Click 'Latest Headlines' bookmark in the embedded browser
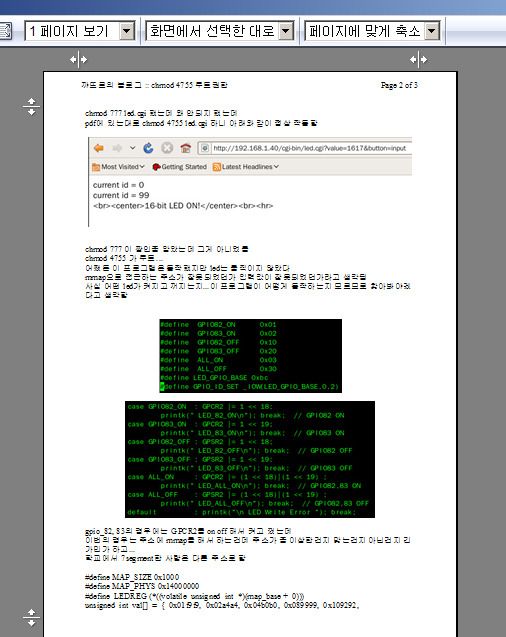Image resolution: width=506 pixels, height=637 pixels. point(246,167)
